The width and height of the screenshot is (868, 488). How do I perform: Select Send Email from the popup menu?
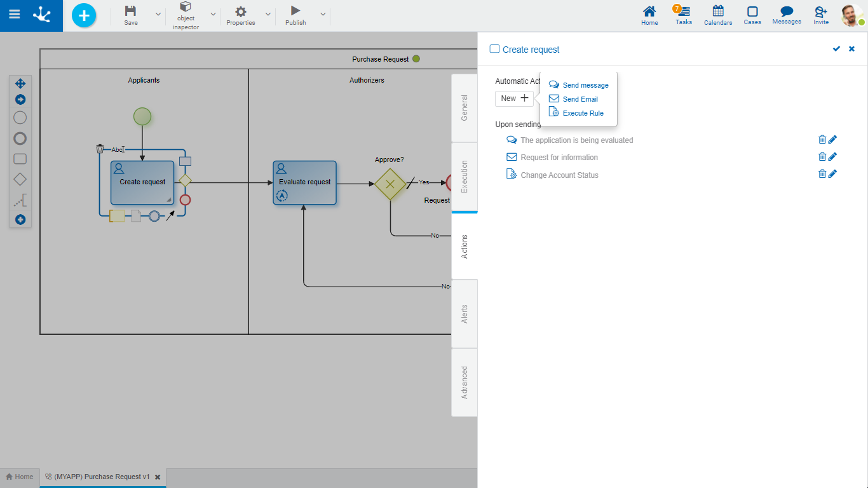[580, 99]
